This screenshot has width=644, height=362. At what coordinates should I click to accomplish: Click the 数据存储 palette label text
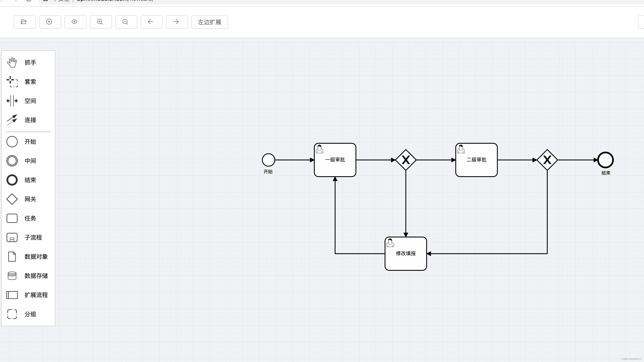(x=36, y=276)
